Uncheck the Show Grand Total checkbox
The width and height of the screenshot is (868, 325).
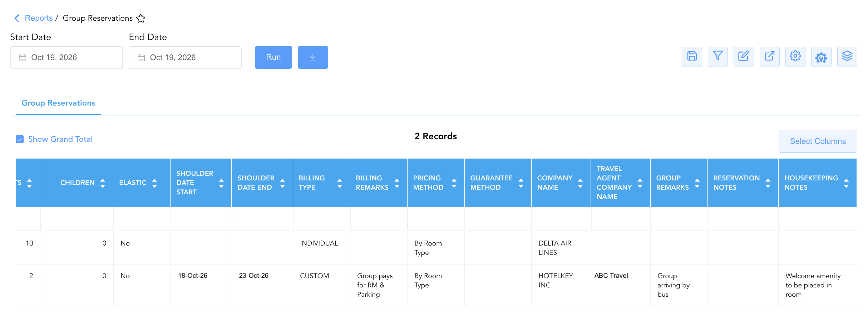pyautogui.click(x=20, y=139)
